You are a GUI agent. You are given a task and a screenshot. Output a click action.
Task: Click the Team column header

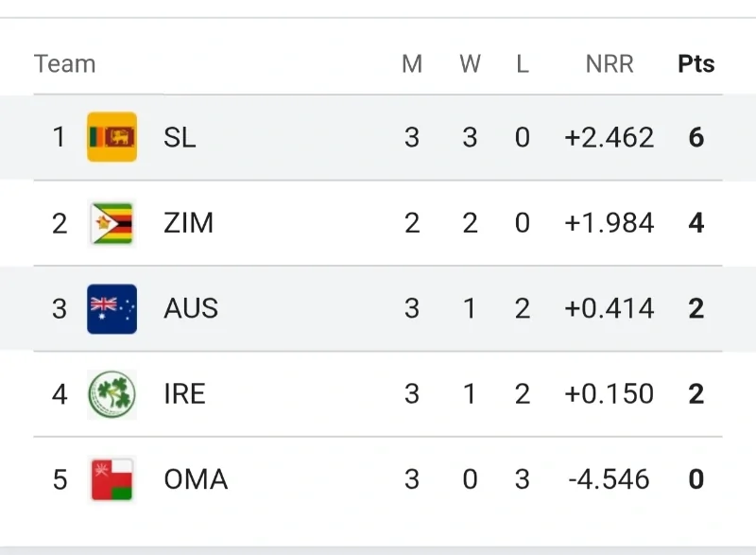click(64, 64)
